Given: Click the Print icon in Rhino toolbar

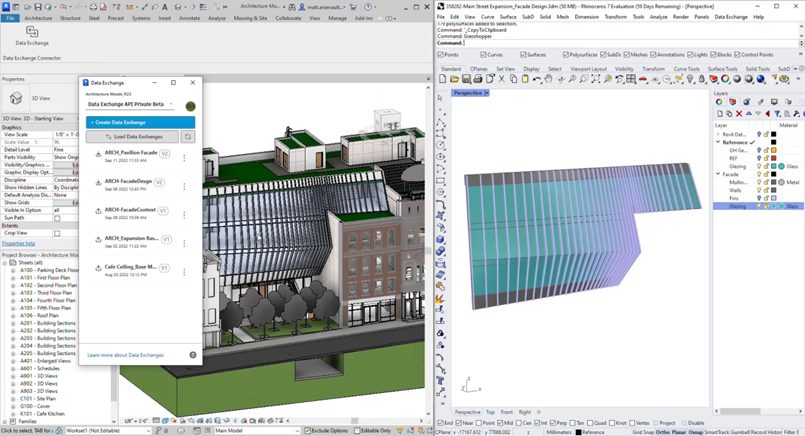Looking at the screenshot, I should (x=477, y=79).
